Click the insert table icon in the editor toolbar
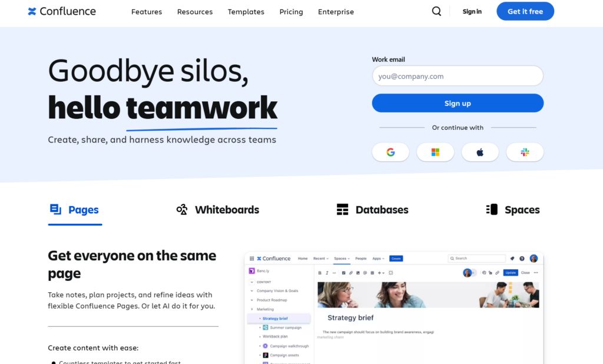603x364 pixels. tap(372, 273)
